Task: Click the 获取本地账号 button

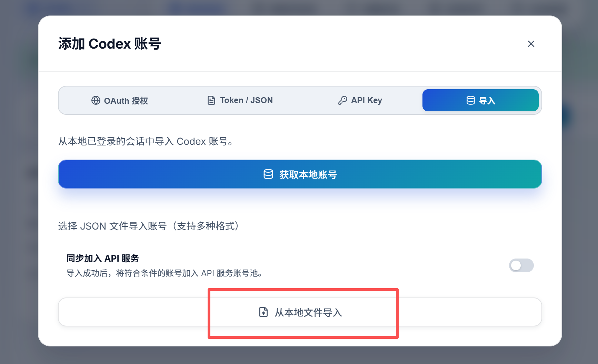Action: [300, 174]
